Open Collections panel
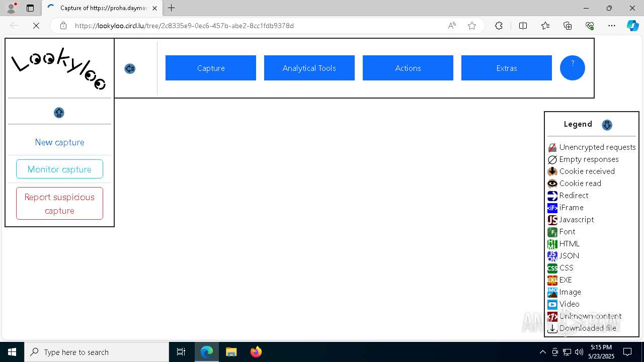644x362 pixels. coord(568,26)
